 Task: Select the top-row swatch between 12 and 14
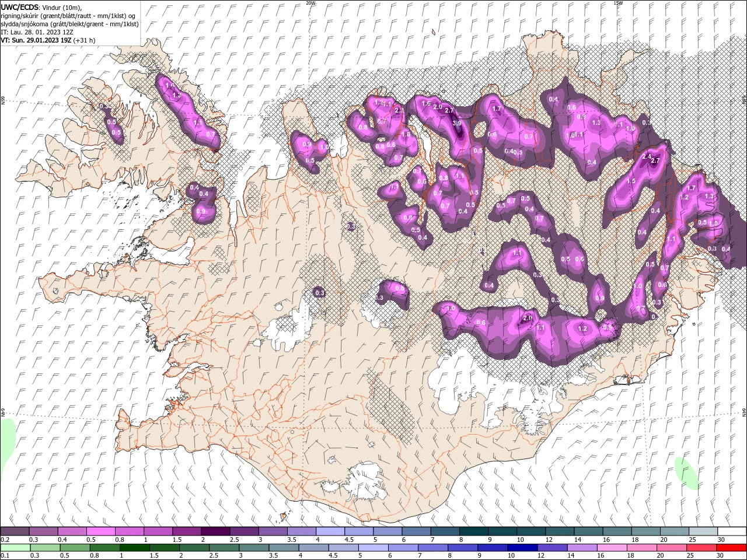click(560, 531)
